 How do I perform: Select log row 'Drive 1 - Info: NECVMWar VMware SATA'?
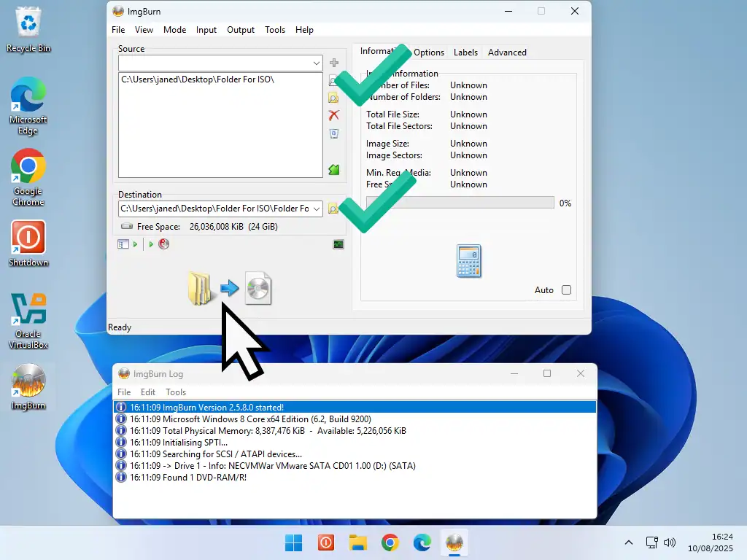point(355,466)
